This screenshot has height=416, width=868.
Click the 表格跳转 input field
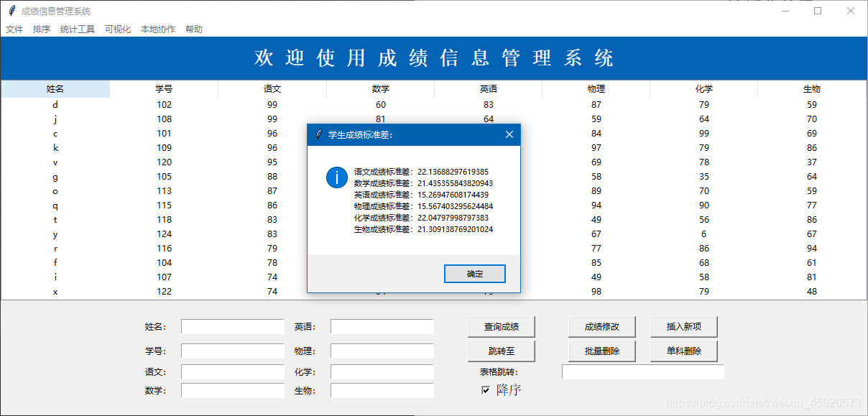coord(643,371)
